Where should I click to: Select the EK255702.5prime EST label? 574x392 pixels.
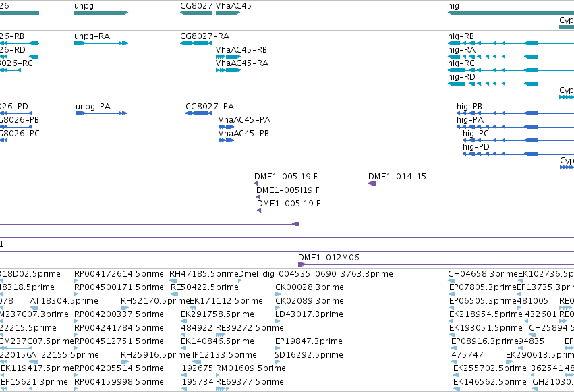(490, 368)
